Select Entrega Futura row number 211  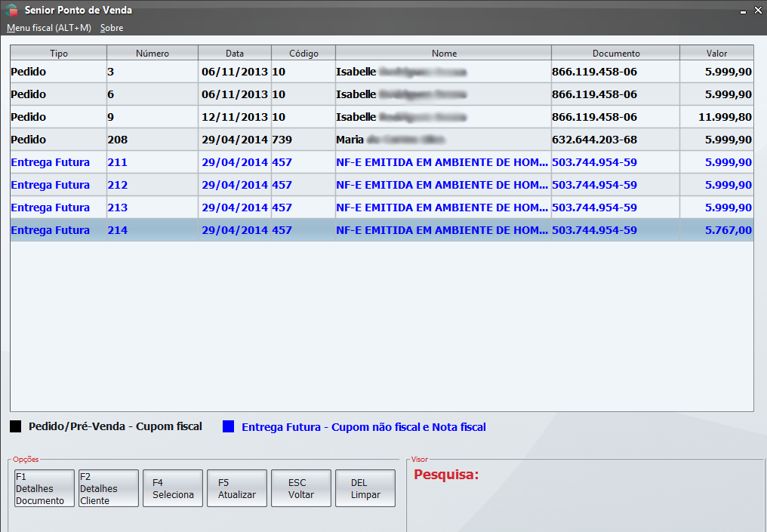pyautogui.click(x=381, y=162)
